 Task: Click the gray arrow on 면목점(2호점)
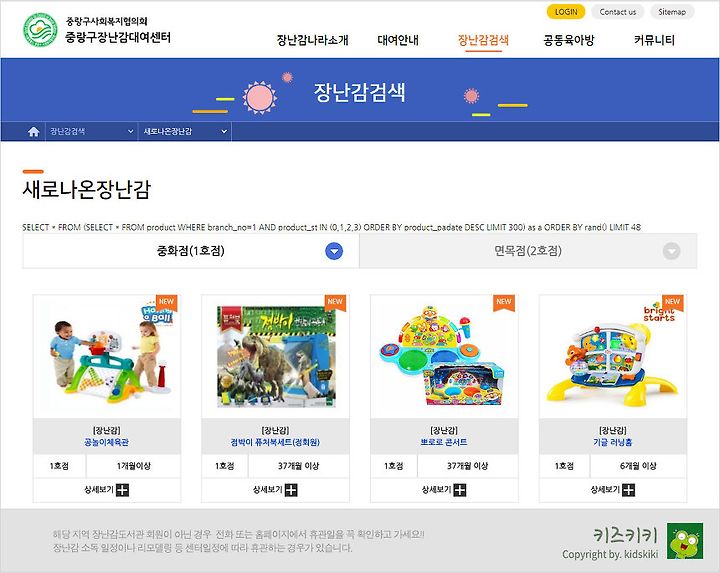click(671, 251)
